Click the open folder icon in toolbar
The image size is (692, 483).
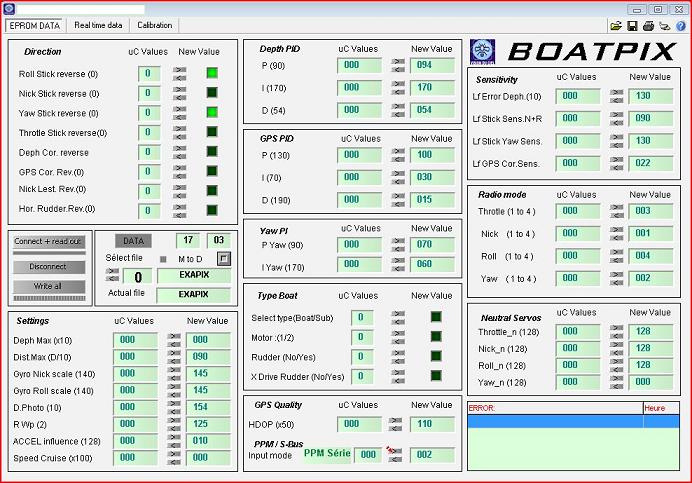[616, 25]
